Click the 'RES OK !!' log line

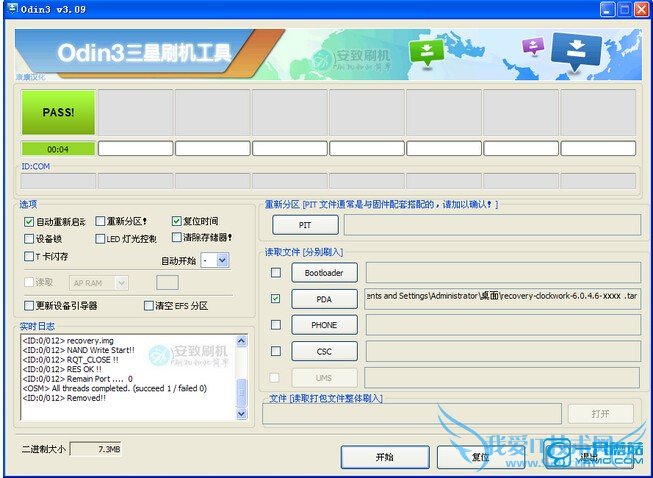(62, 369)
